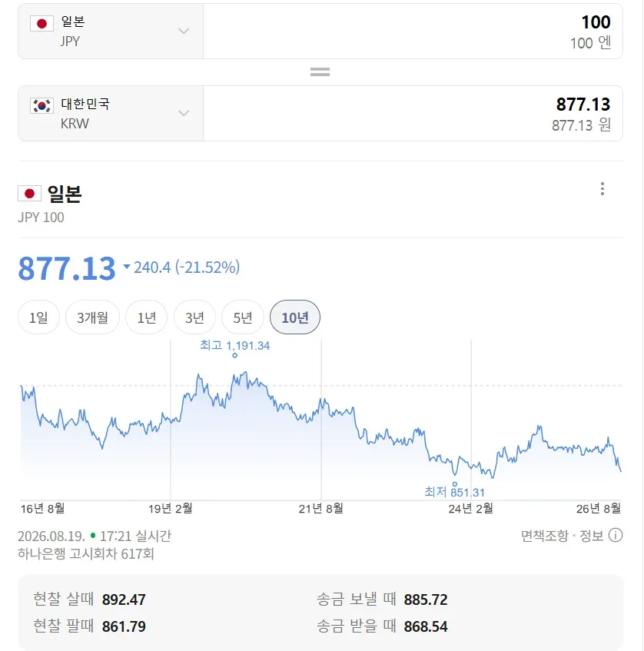This screenshot has width=644, height=651.
Task: Click the 24년 2월 axis label
Action: coord(470,508)
